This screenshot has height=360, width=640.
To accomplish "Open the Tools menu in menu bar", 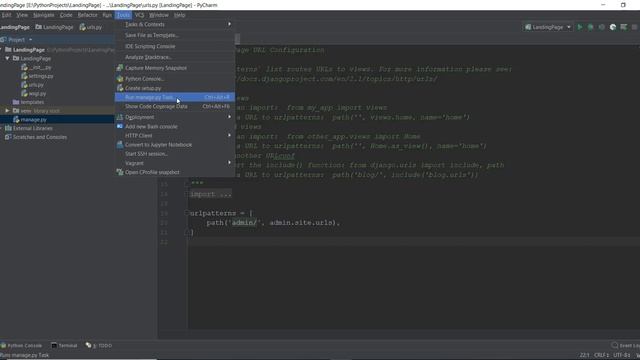I will tap(123, 15).
